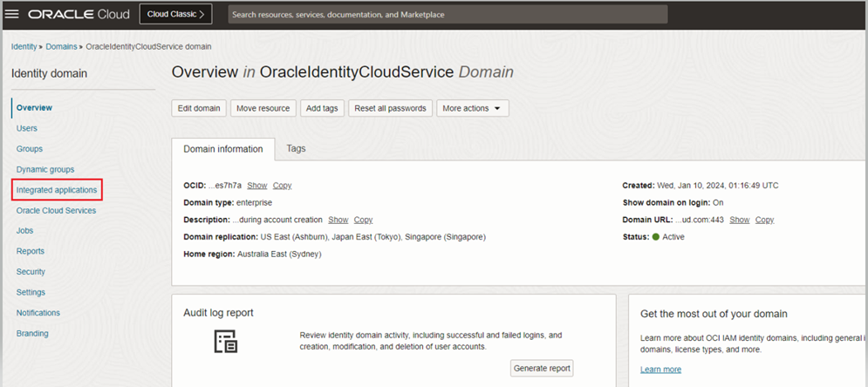Open Integrated applications in sidebar

point(57,190)
